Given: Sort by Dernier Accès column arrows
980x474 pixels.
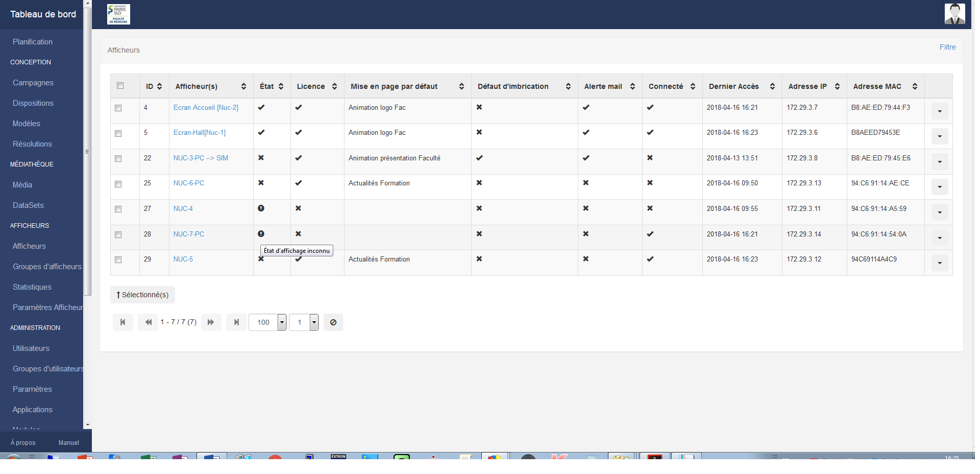Looking at the screenshot, I should click(x=772, y=86).
